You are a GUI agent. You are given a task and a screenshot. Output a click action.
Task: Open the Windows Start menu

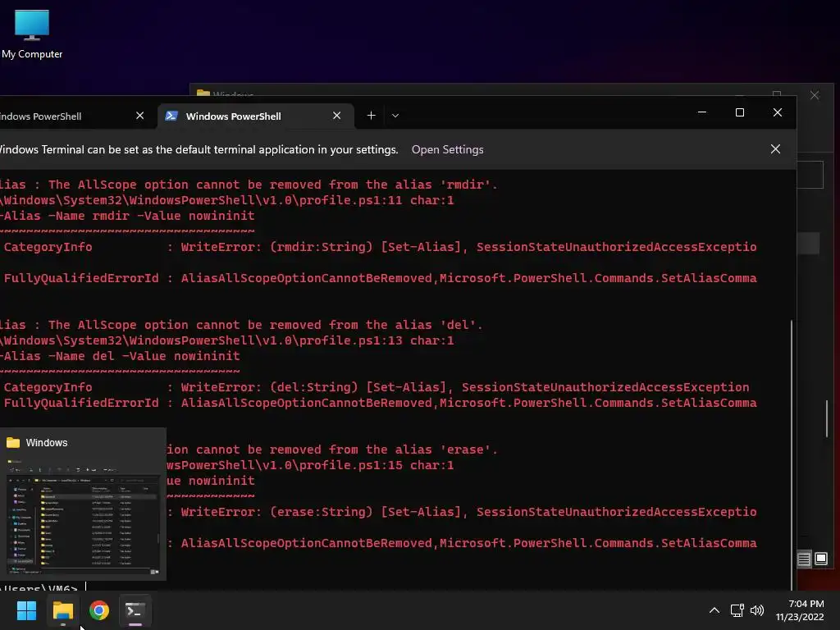(26, 610)
